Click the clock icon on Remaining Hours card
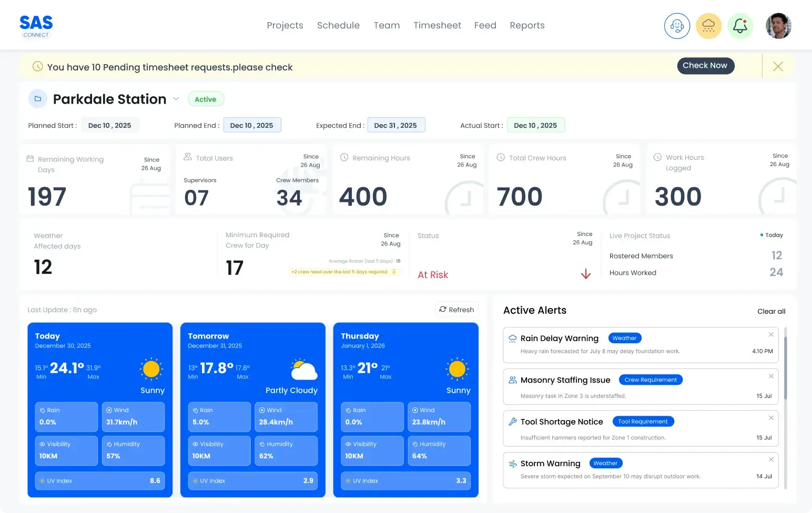Image resolution: width=812 pixels, height=513 pixels. [x=344, y=158]
